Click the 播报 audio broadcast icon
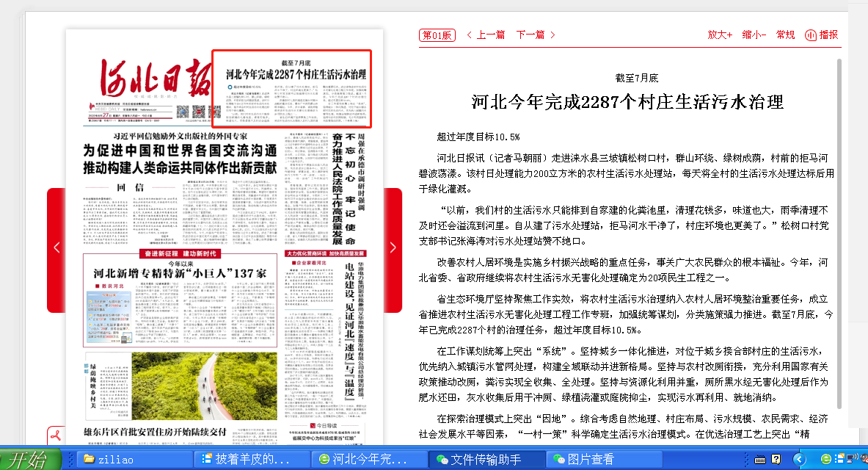This screenshot has width=868, height=470. 821,35
